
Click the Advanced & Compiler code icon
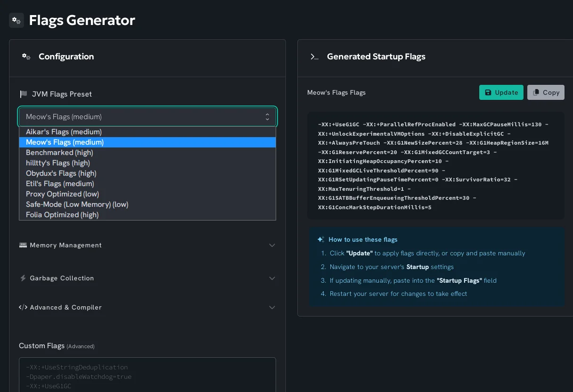point(23,307)
